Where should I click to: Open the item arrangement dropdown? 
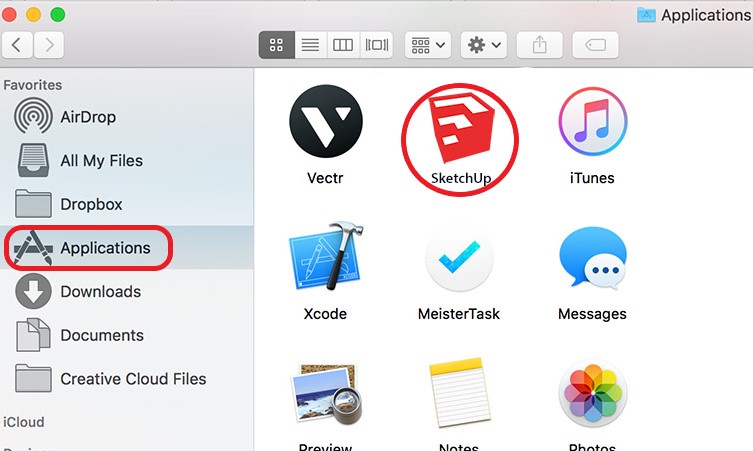click(428, 45)
